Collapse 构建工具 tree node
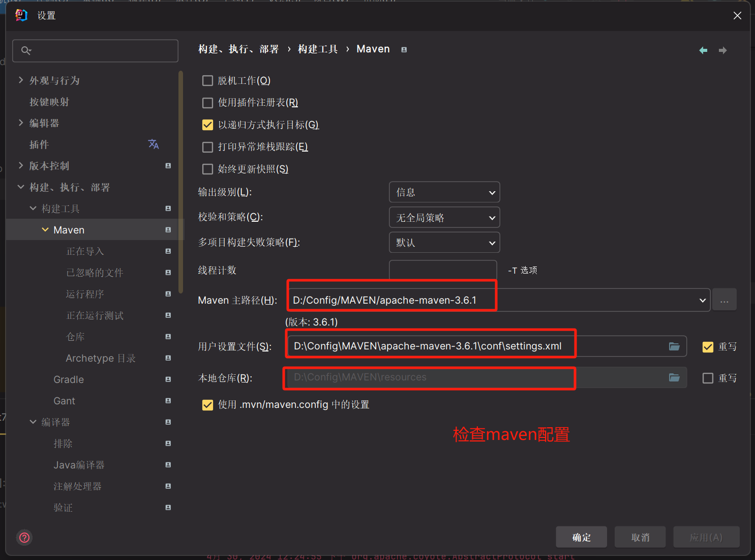755x560 pixels. click(33, 209)
